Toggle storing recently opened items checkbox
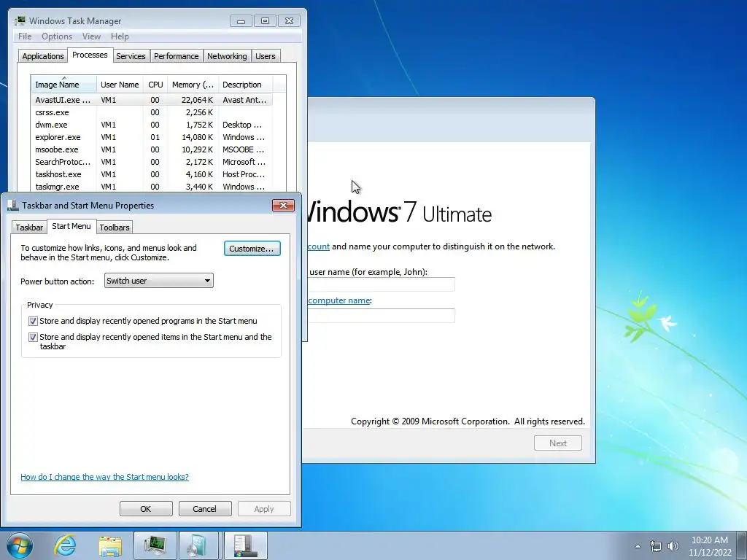The height and width of the screenshot is (560, 747). [x=33, y=337]
